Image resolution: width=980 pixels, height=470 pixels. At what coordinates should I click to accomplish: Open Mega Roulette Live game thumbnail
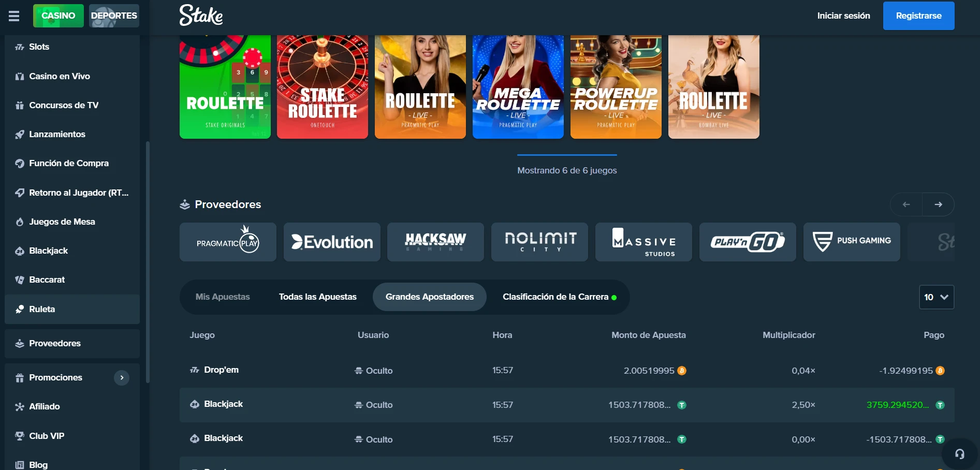tap(518, 87)
